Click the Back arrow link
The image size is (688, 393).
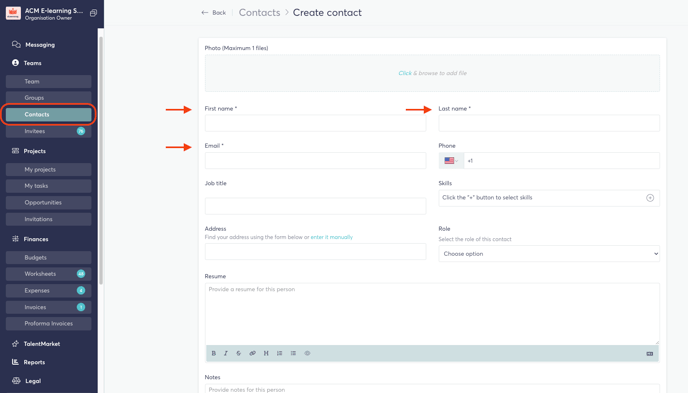214,13
